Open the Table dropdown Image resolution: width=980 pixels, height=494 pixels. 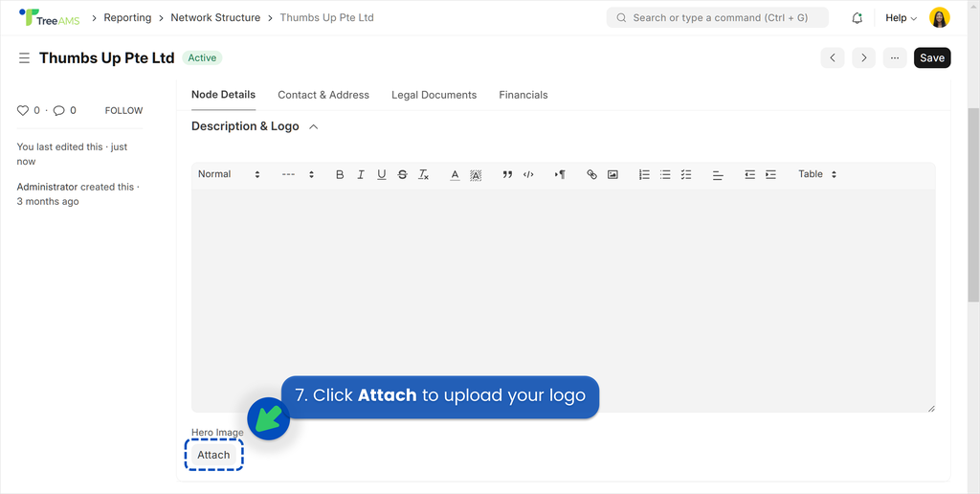pos(817,174)
